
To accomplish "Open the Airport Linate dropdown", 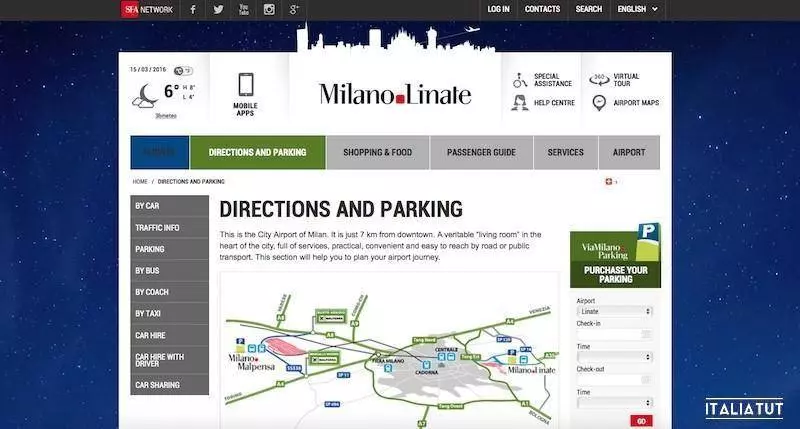I will [x=615, y=311].
